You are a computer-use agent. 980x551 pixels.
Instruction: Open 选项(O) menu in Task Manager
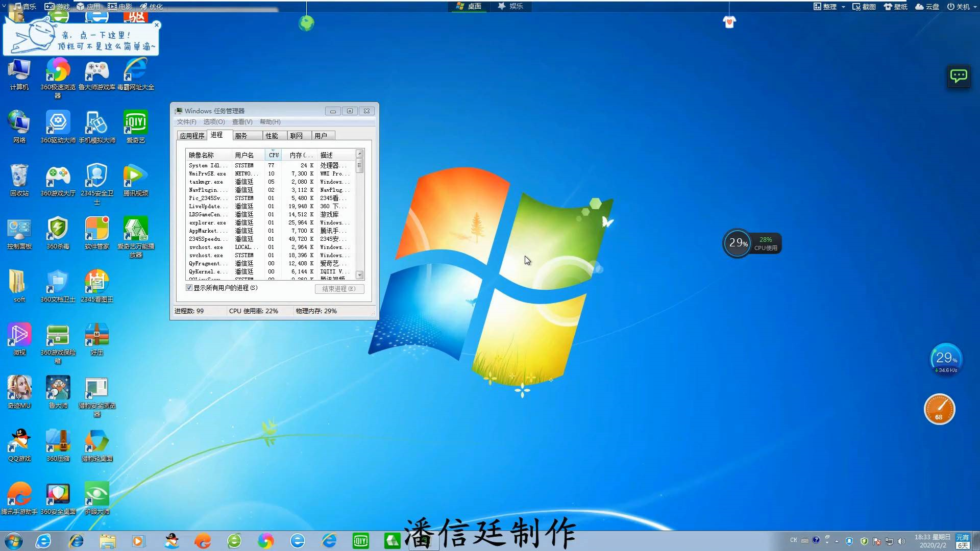pos(214,122)
